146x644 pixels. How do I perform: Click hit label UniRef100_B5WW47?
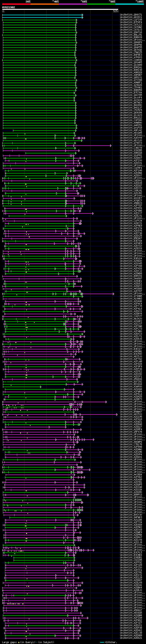click(131, 411)
